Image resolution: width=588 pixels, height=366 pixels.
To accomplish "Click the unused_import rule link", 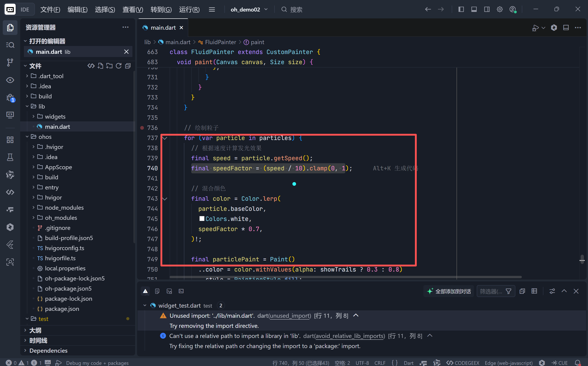I will coord(290,316).
